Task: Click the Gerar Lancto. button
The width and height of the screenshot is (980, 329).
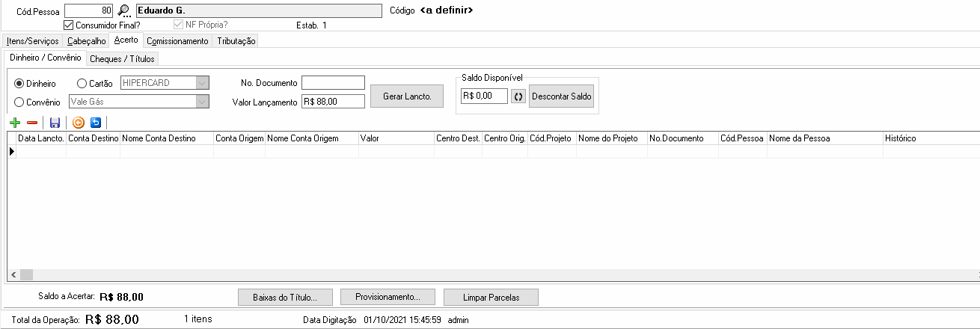Action: tap(407, 96)
